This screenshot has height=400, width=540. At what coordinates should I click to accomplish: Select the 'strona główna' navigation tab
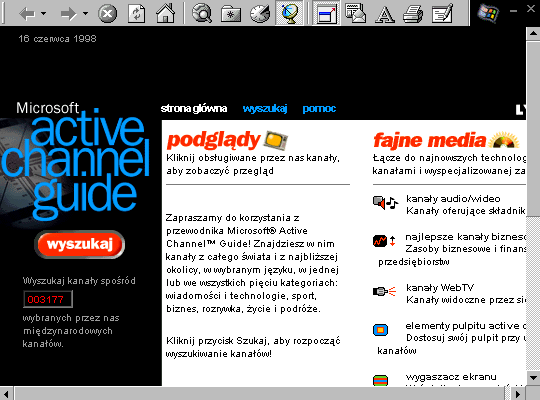click(x=194, y=109)
